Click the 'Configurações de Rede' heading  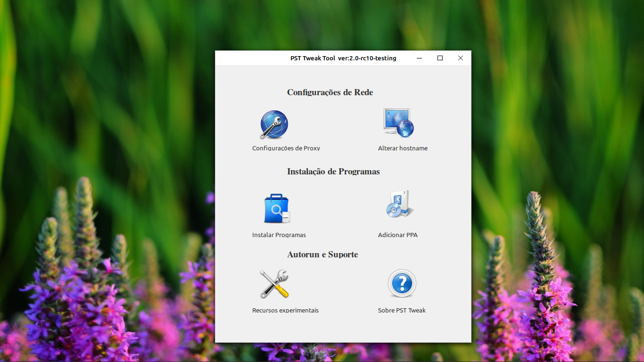(330, 92)
